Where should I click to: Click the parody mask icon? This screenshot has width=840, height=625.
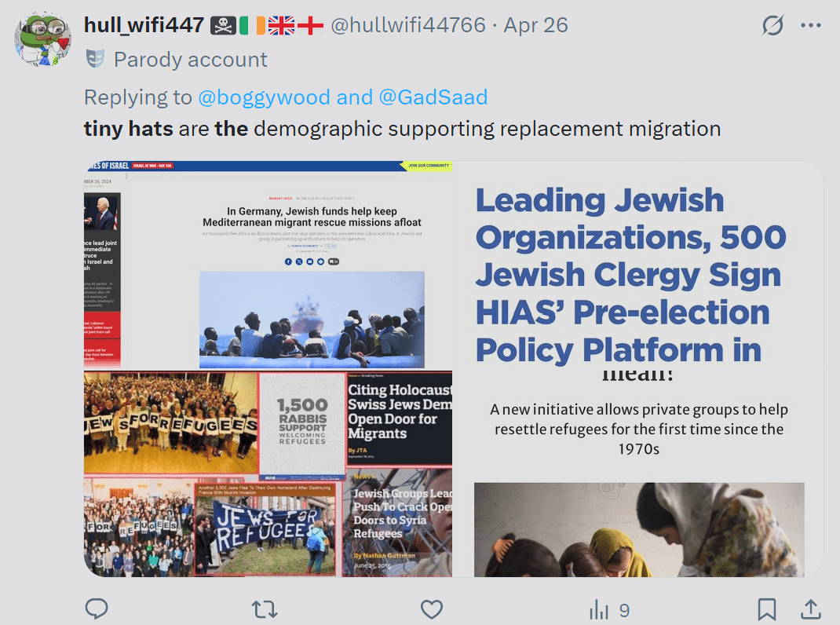pyautogui.click(x=95, y=59)
